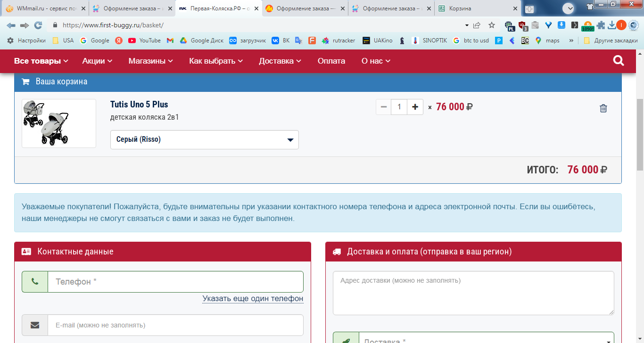The image size is (644, 343).
Task: Focus the Телефон input field
Action: 175,282
